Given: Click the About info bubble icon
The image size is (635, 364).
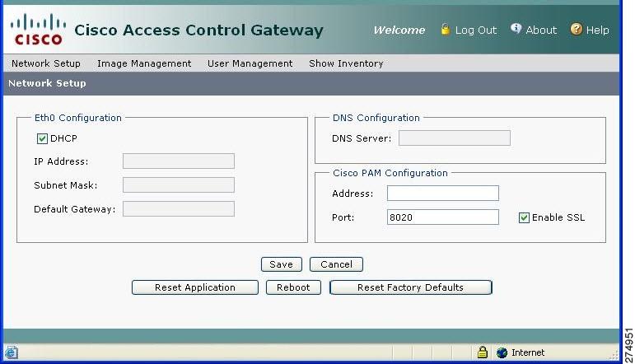Looking at the screenshot, I should tap(516, 28).
